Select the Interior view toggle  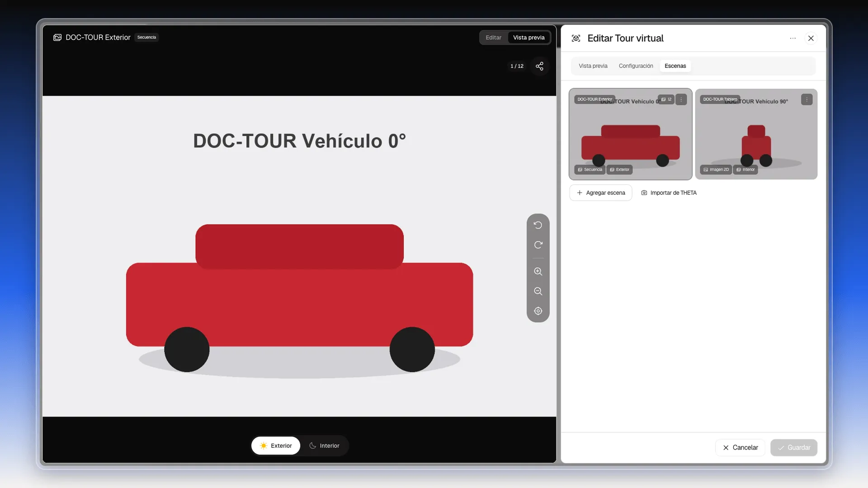(x=324, y=446)
